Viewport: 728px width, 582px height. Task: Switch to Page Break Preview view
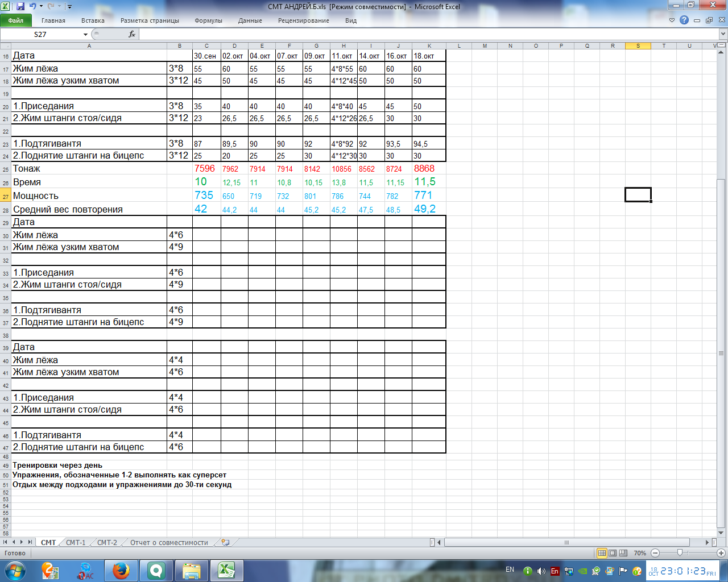point(623,553)
